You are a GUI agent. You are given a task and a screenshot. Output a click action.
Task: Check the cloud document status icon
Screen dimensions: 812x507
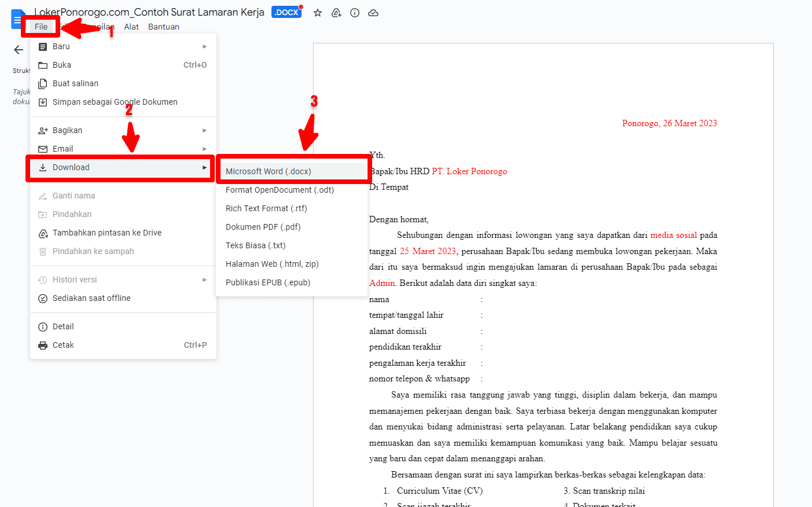373,13
